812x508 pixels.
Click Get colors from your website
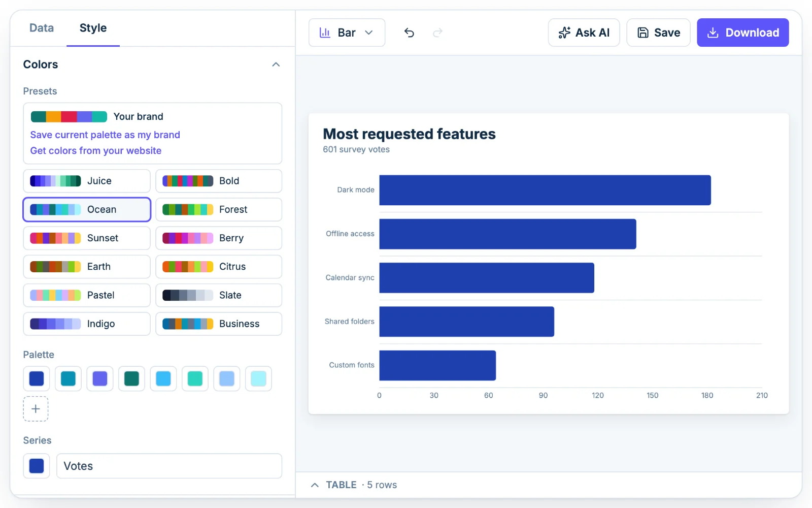tap(96, 150)
